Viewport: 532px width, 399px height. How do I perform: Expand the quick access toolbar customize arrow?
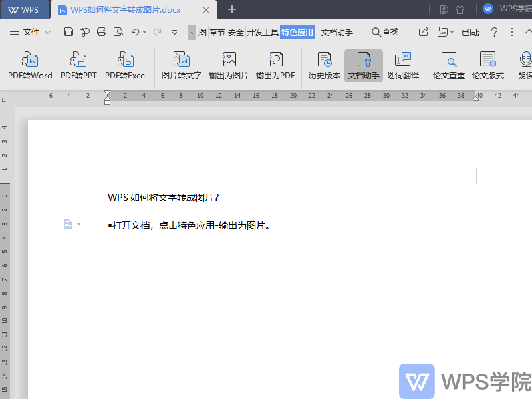point(174,32)
